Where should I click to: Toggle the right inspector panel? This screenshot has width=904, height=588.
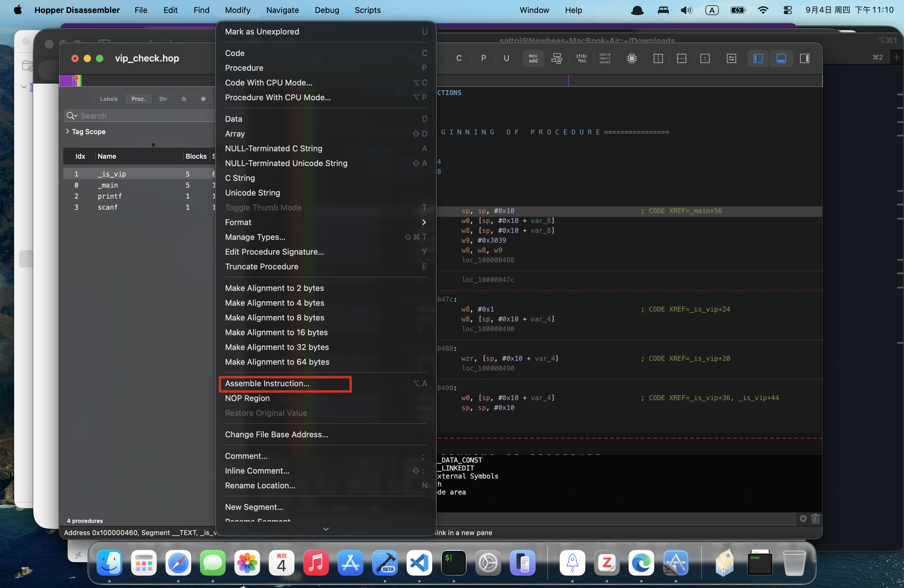pyautogui.click(x=804, y=58)
